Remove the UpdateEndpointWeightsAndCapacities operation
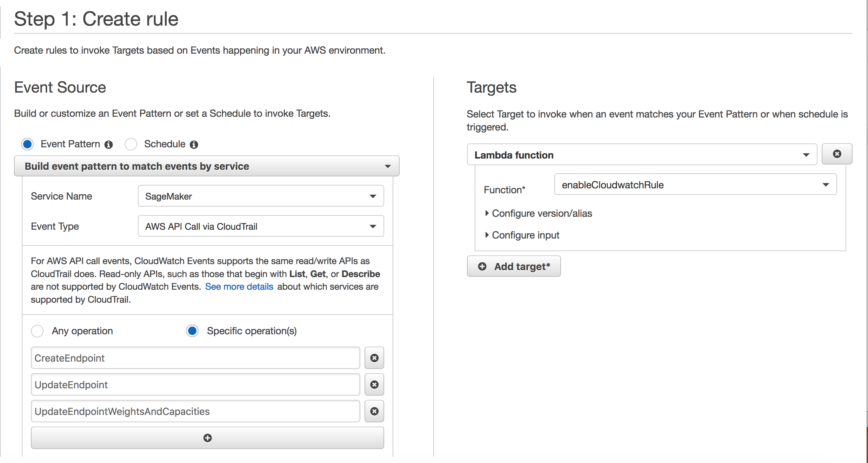This screenshot has height=463, width=868. click(x=374, y=411)
